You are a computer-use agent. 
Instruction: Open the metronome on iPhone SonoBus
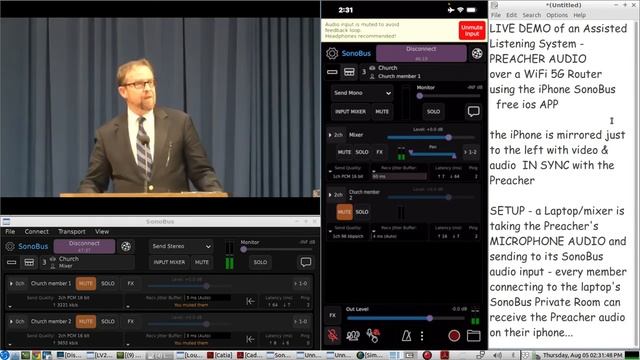(x=406, y=336)
